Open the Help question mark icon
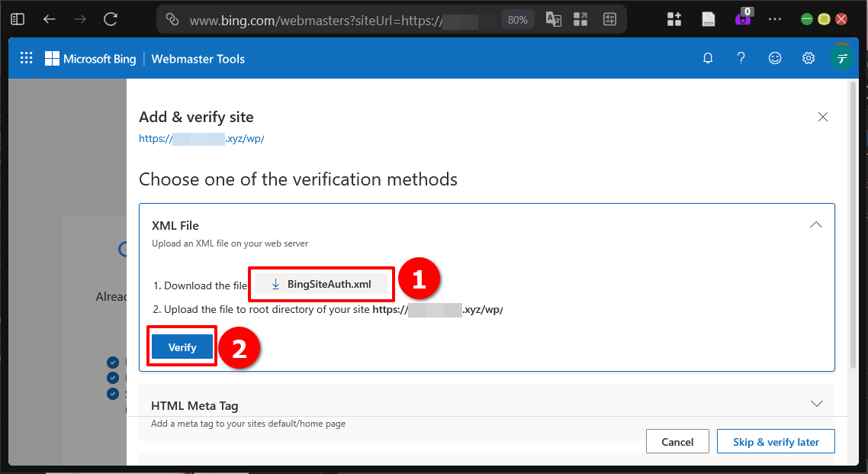868x474 pixels. pyautogui.click(x=741, y=58)
